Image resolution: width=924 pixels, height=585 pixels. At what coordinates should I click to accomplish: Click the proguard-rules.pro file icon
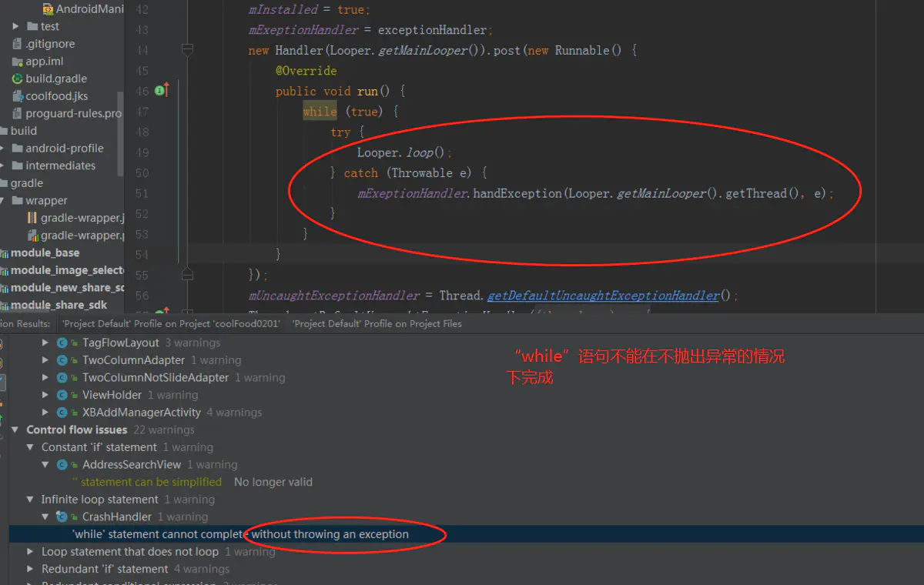pos(18,113)
